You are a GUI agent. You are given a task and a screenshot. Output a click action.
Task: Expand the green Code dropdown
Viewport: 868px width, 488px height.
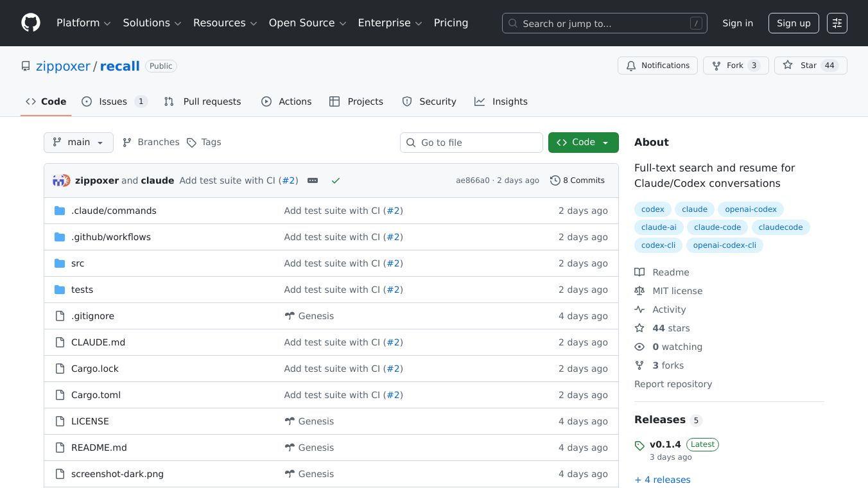pyautogui.click(x=583, y=143)
